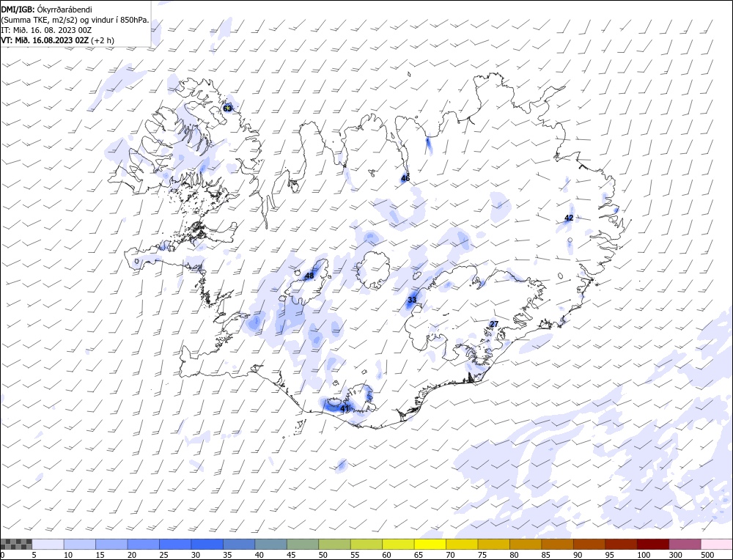
Task: Click the Summa TKE unit description line
Action: pos(75,20)
